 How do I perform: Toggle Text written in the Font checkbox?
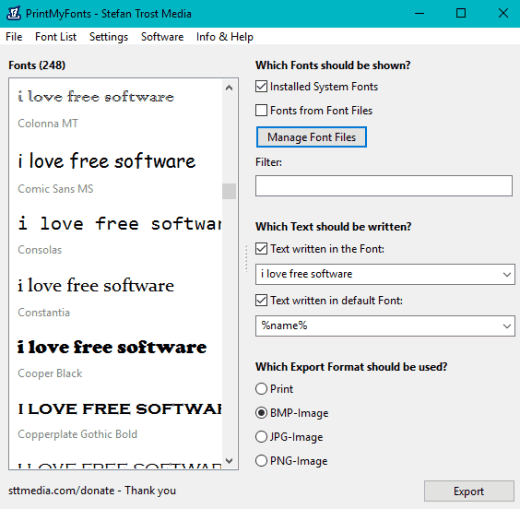click(261, 249)
